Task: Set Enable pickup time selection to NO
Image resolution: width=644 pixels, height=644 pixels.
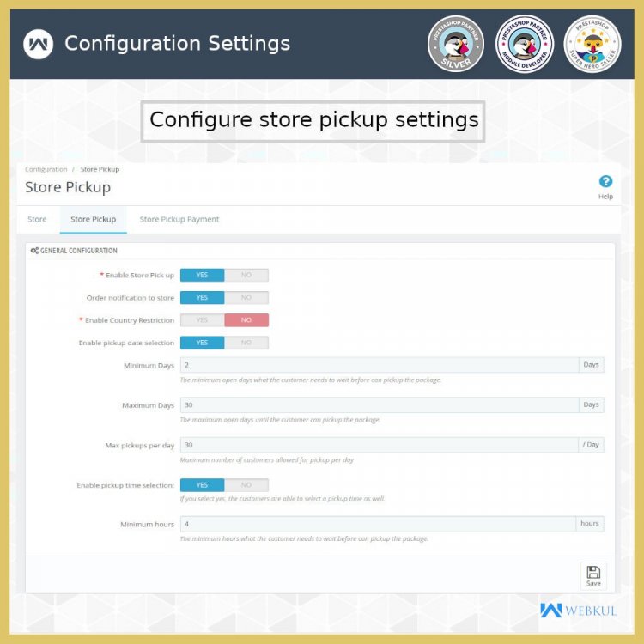Action: (x=246, y=485)
